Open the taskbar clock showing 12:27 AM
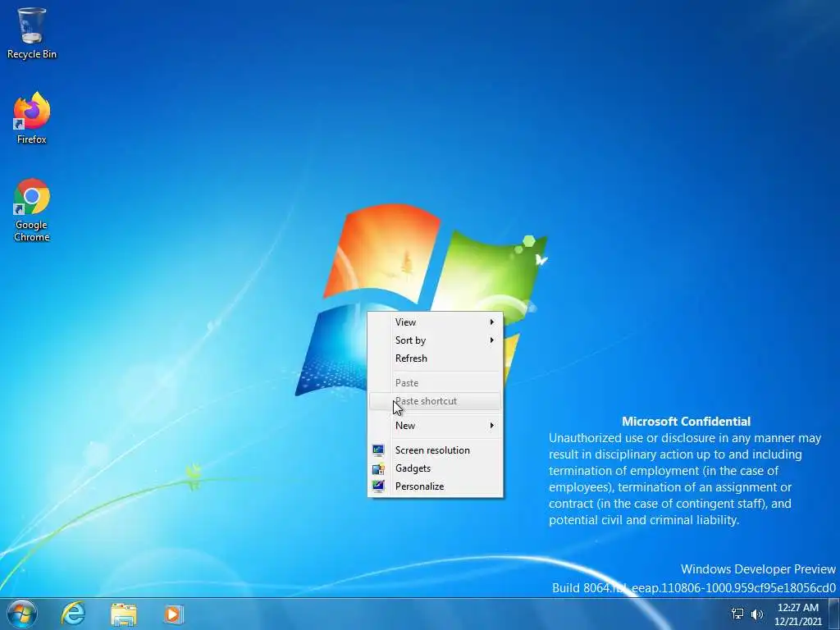This screenshot has width=840, height=630. (x=797, y=614)
